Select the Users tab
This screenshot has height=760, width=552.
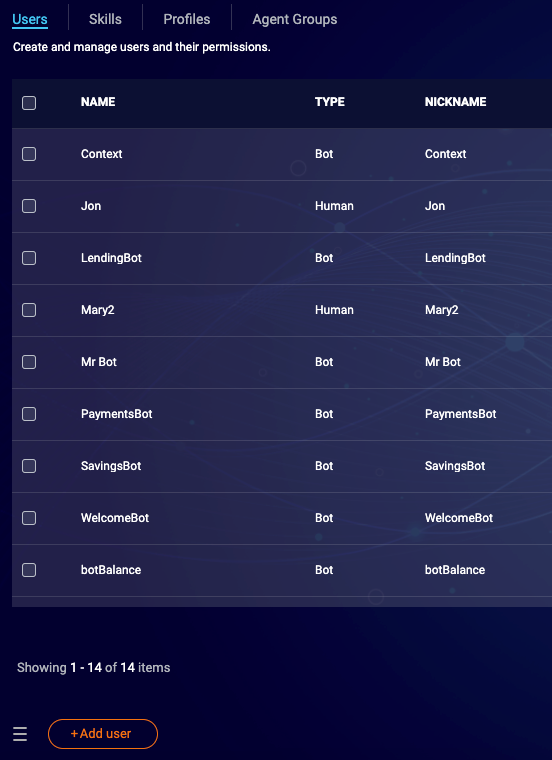pyautogui.click(x=30, y=19)
